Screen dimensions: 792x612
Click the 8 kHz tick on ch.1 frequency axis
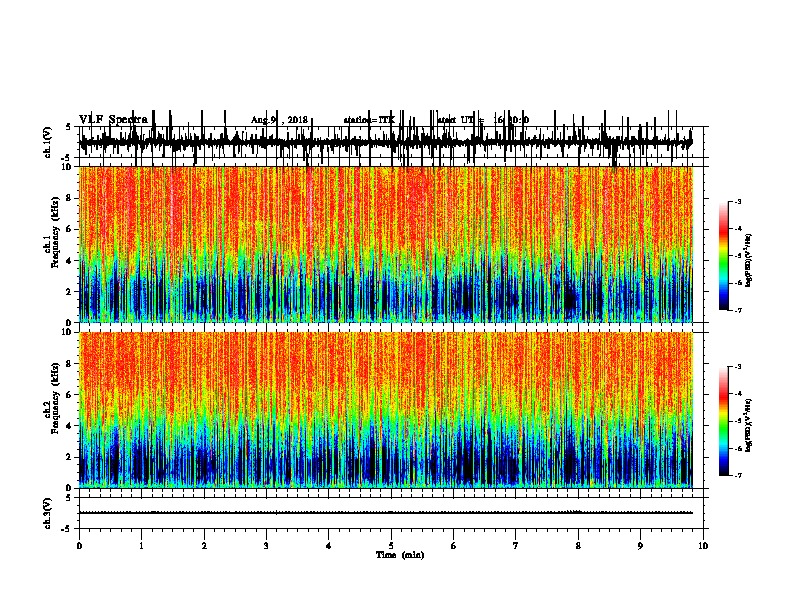(x=70, y=198)
